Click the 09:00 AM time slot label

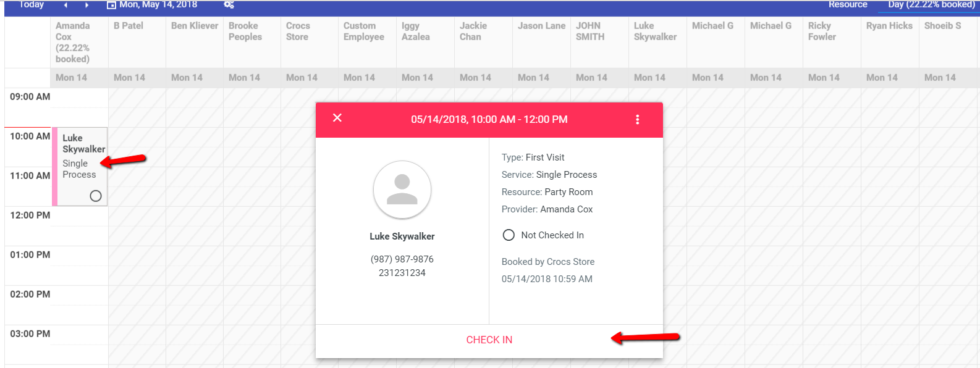(x=30, y=97)
